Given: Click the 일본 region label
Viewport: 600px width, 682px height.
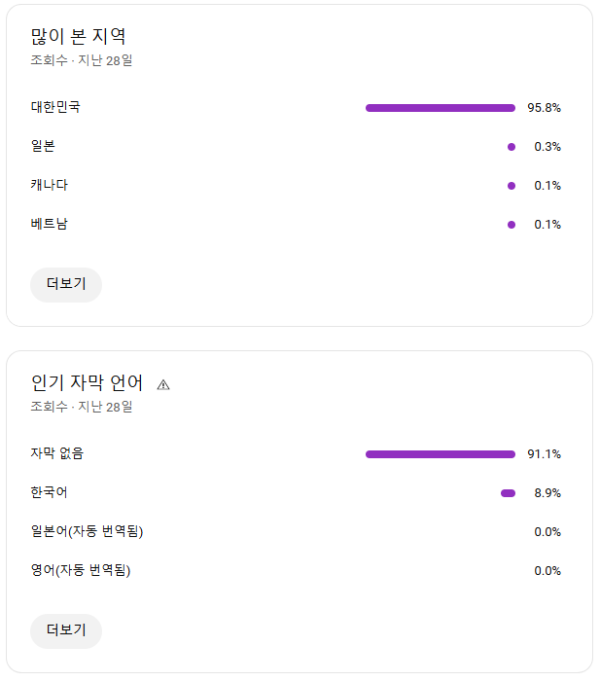Looking at the screenshot, I should [43, 146].
